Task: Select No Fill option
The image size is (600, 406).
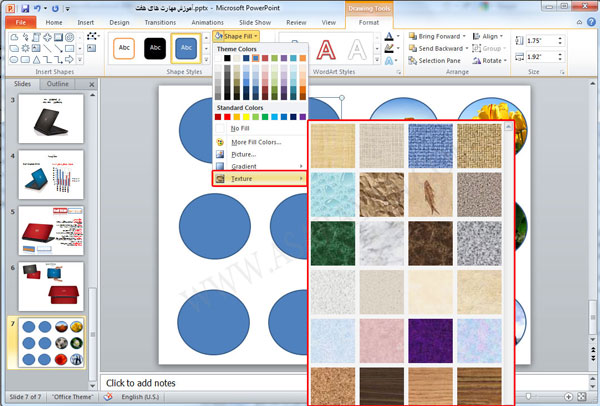Action: click(x=240, y=129)
